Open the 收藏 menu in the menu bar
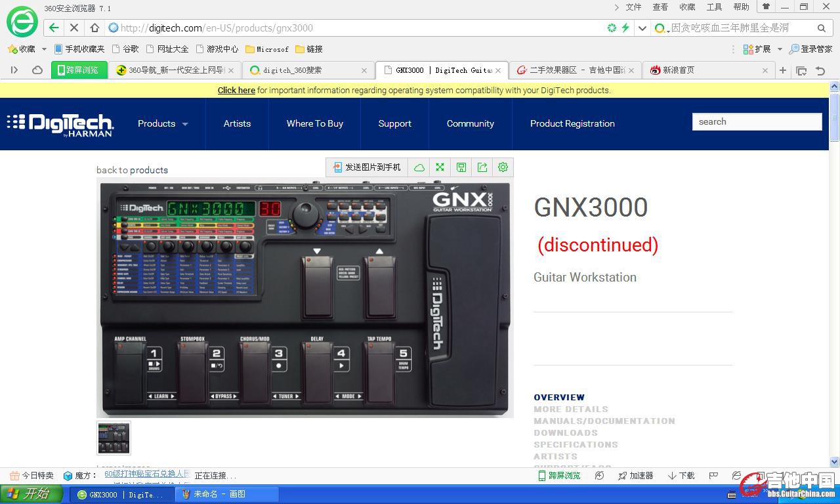This screenshot has height=504, width=840. click(x=687, y=7)
